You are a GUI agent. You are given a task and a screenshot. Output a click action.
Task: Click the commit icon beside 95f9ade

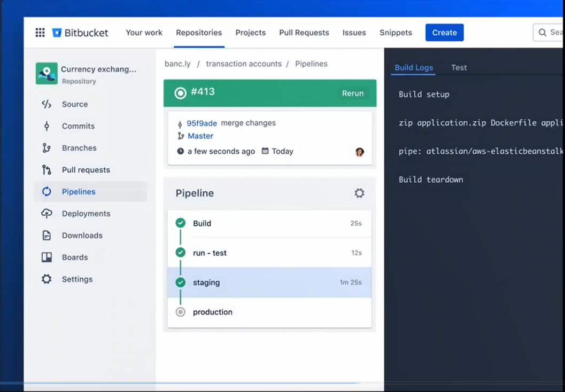point(180,124)
